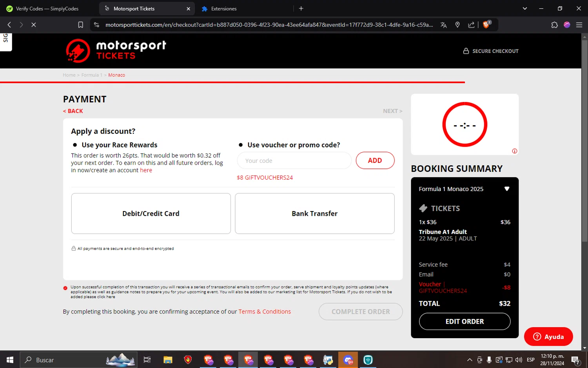The image size is (588, 368).
Task: Open Brave Shields icon
Action: coord(487,24)
